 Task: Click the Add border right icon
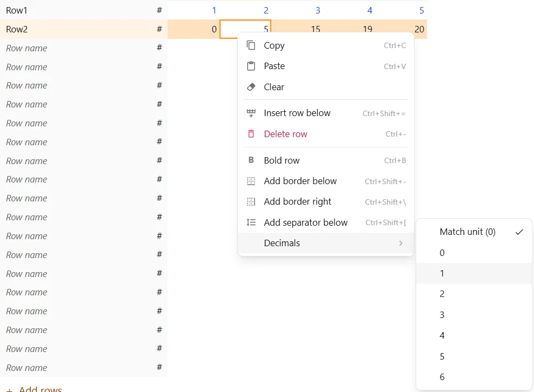tap(251, 202)
